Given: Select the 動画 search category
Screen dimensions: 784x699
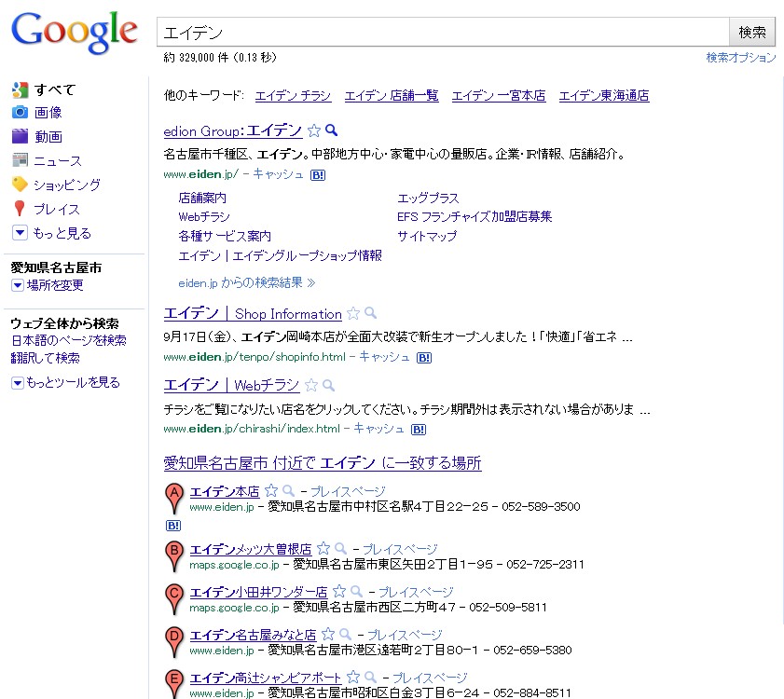Looking at the screenshot, I should tap(48, 137).
